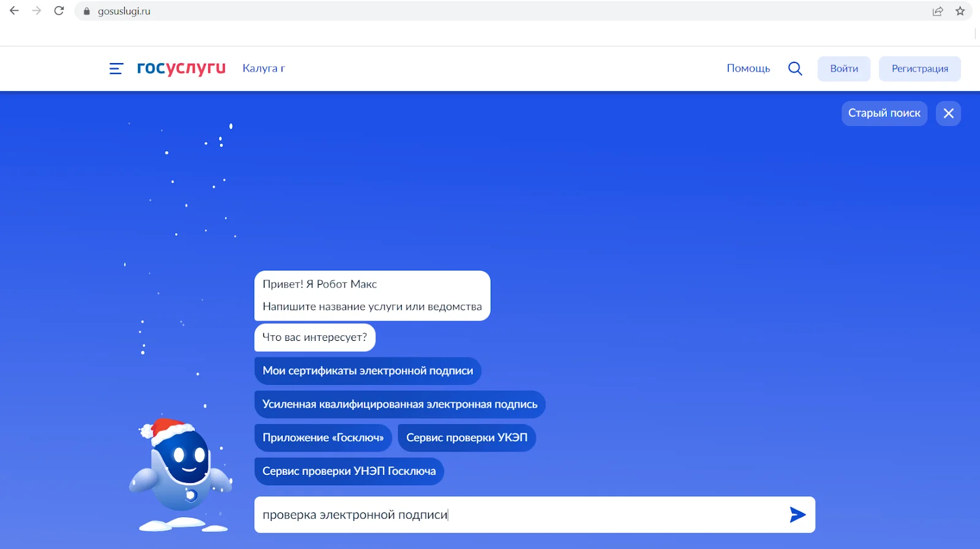Screen dimensions: 980x549
Task: Bookmark the page with the star icon
Action: [x=960, y=11]
